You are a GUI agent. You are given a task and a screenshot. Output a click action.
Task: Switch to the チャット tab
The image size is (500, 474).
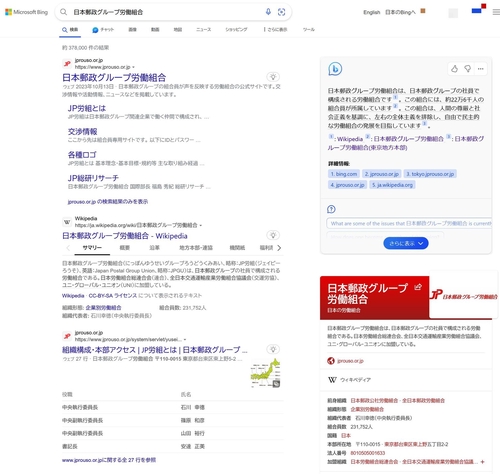pos(103,30)
